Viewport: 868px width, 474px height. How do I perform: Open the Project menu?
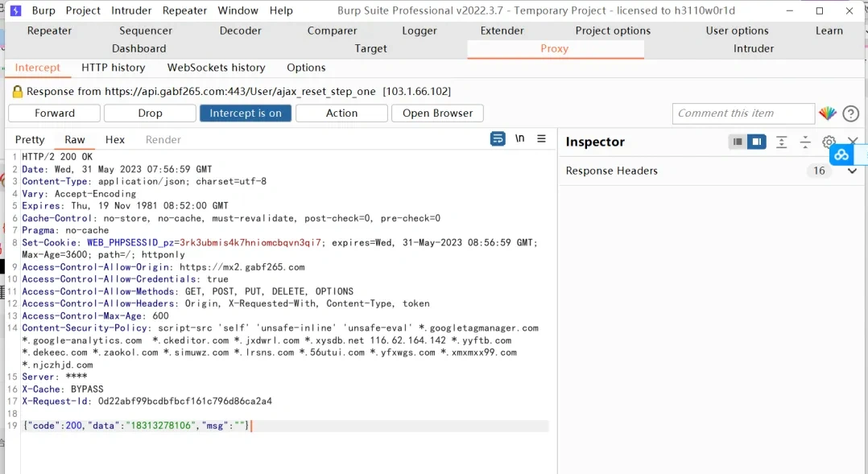click(83, 10)
